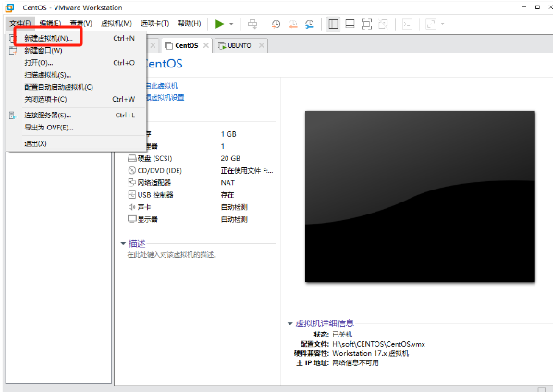Choose 导出为 OVF(E)... from the File menu

[77, 128]
